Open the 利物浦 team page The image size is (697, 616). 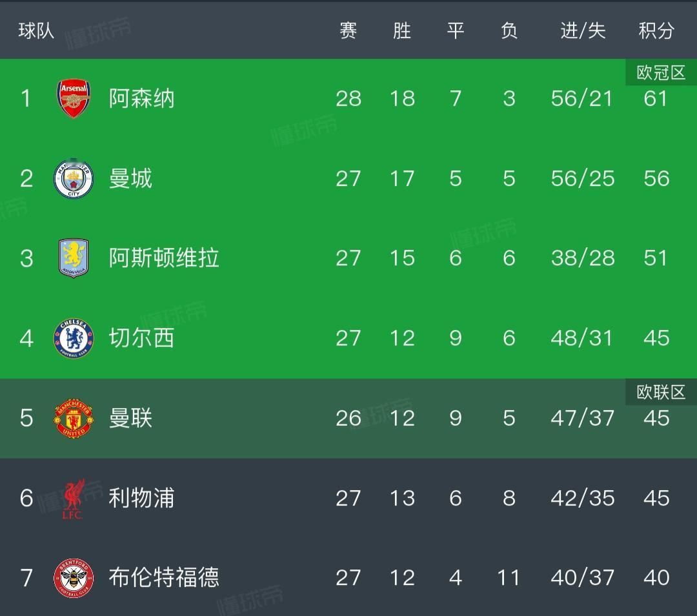pyautogui.click(x=141, y=498)
